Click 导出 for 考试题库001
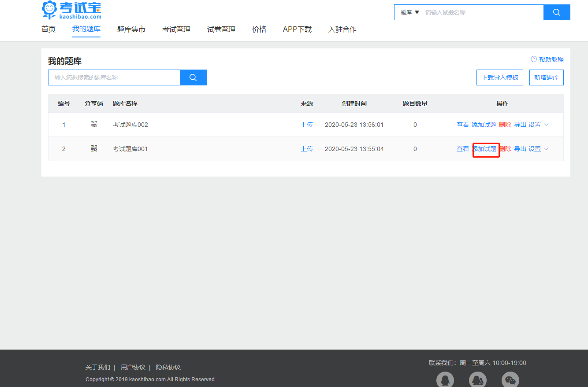The height and width of the screenshot is (387, 588). 520,149
